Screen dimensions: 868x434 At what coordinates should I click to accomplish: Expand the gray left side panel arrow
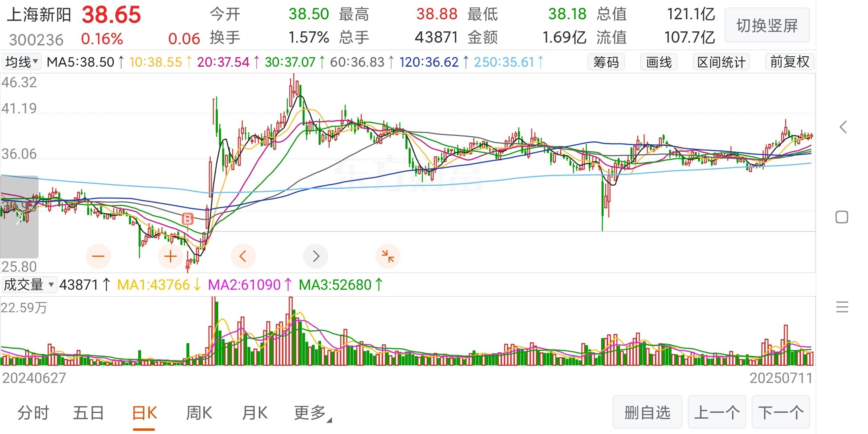pyautogui.click(x=19, y=217)
